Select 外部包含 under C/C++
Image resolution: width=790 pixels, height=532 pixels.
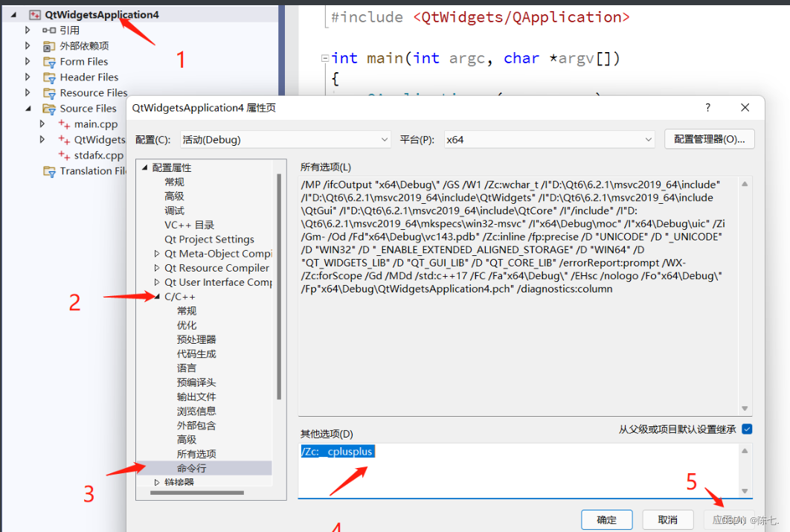click(x=196, y=425)
